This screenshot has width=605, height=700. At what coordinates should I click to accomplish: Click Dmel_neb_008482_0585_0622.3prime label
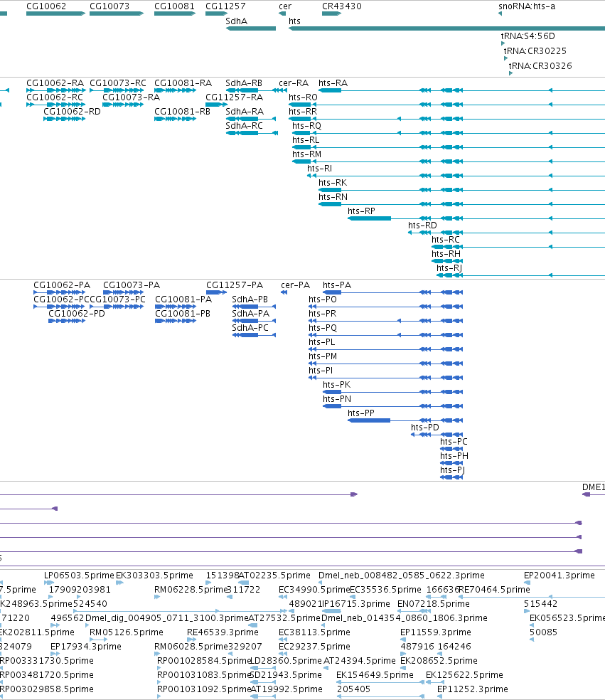[x=402, y=576]
